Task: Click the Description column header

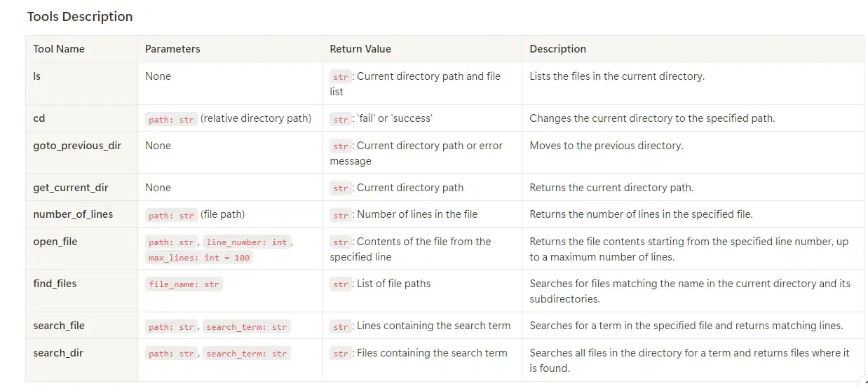Action: tap(557, 49)
